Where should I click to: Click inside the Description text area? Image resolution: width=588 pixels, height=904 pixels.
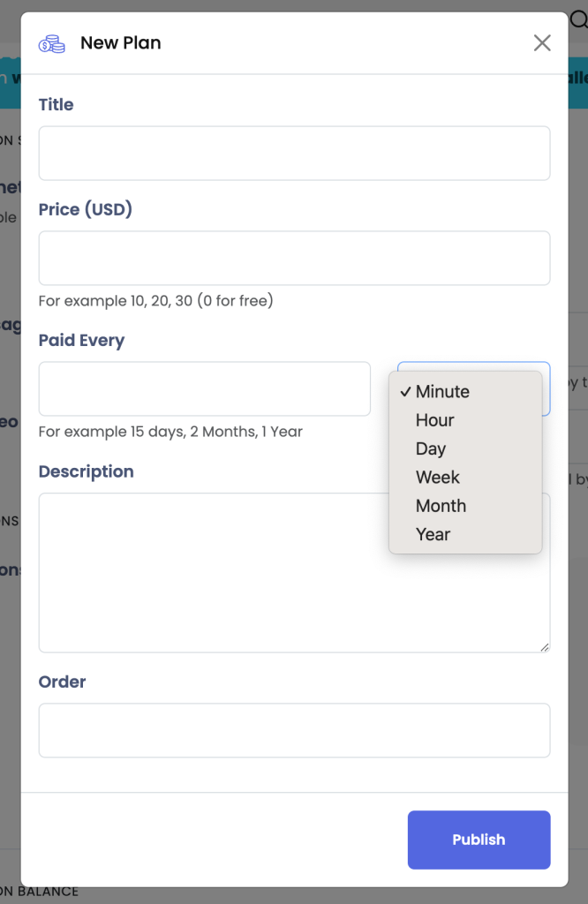[x=214, y=573]
